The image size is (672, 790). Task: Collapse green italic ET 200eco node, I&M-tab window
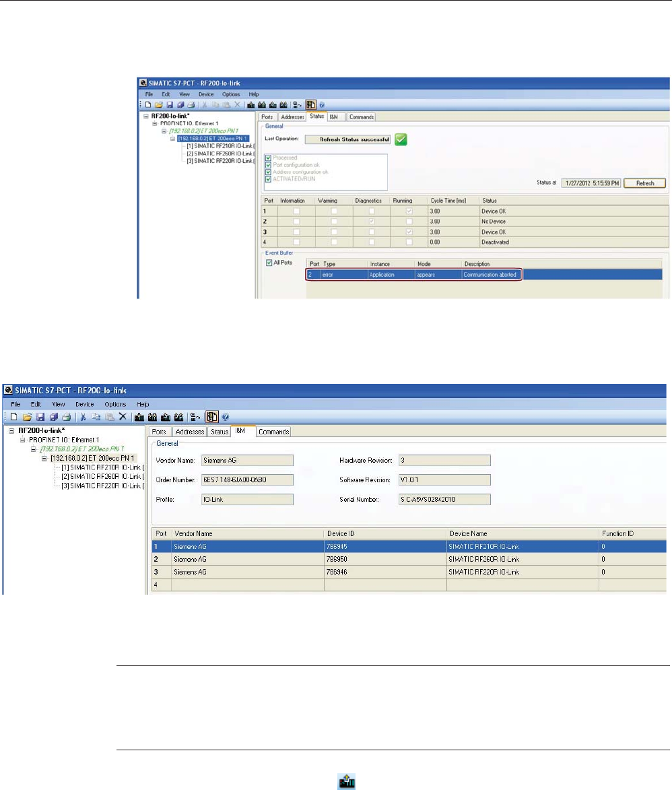coord(33,449)
